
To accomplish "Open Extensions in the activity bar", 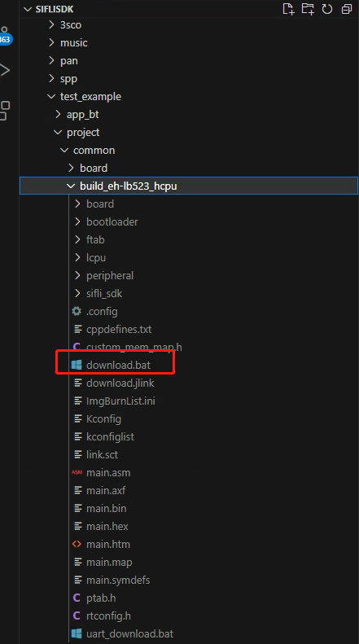I will (5, 111).
